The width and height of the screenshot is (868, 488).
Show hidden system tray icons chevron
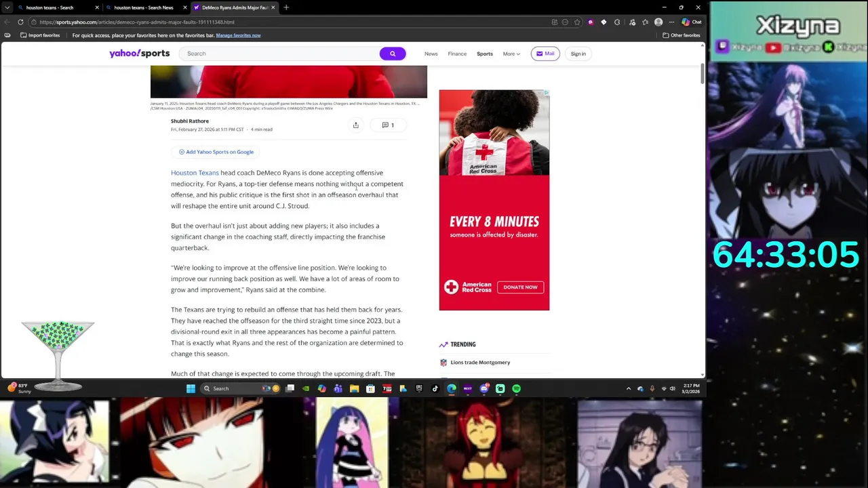point(629,388)
